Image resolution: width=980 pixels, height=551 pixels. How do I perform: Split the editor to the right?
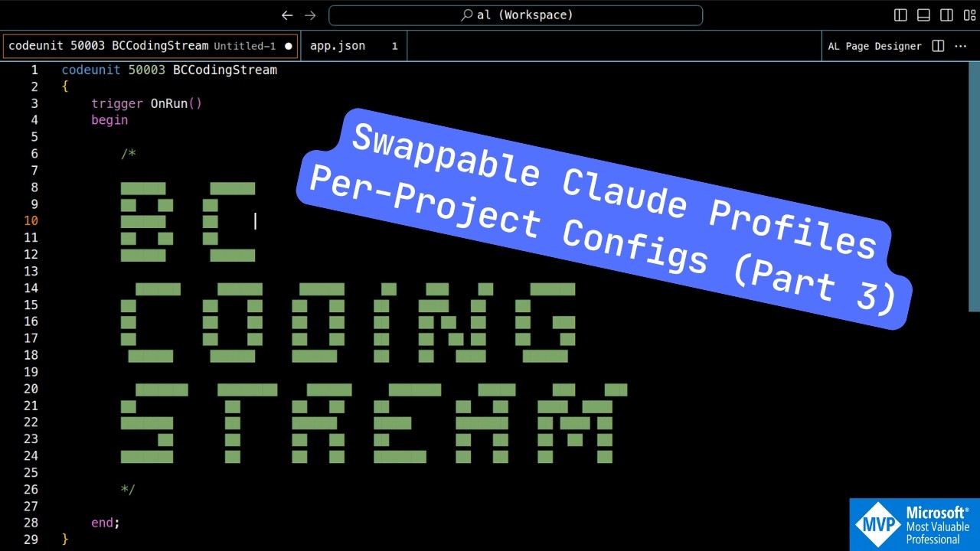tap(938, 46)
